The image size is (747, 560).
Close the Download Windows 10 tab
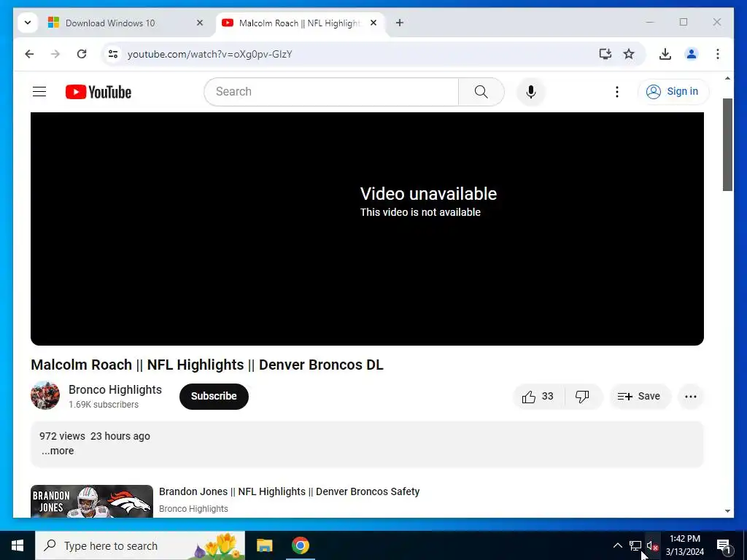[200, 23]
